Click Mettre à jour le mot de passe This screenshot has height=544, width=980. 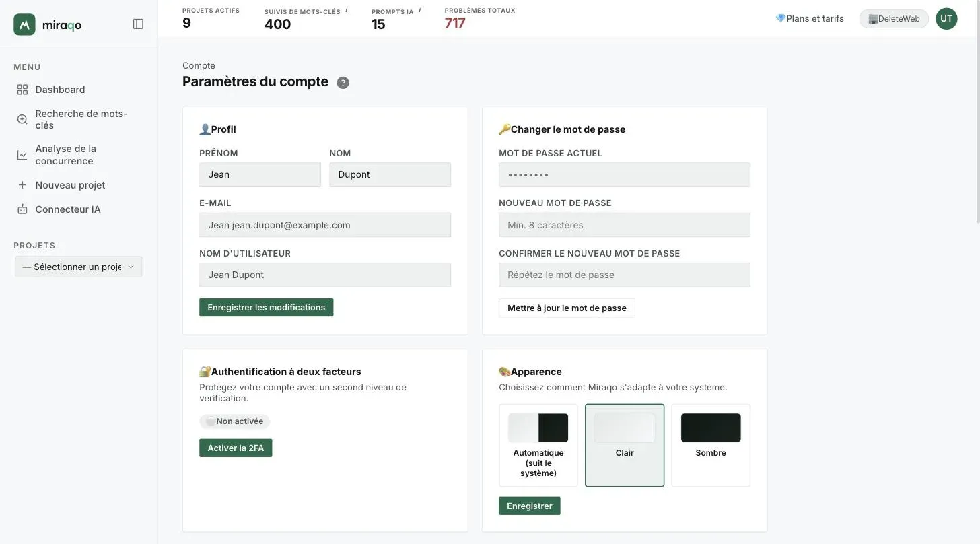click(567, 308)
